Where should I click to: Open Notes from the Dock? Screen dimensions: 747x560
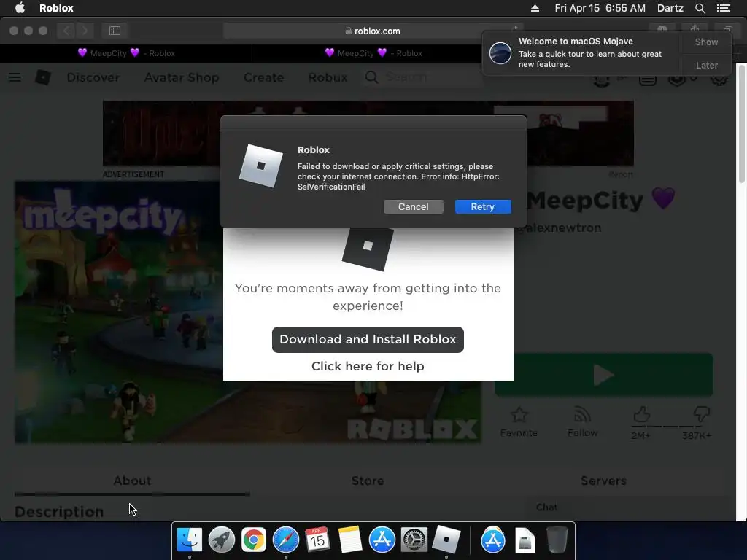coord(349,540)
